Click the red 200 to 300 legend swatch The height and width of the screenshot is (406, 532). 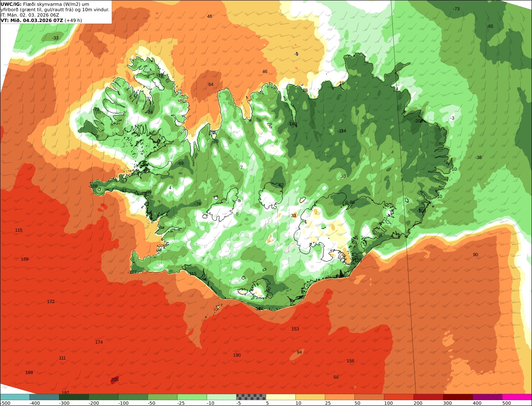click(428, 397)
